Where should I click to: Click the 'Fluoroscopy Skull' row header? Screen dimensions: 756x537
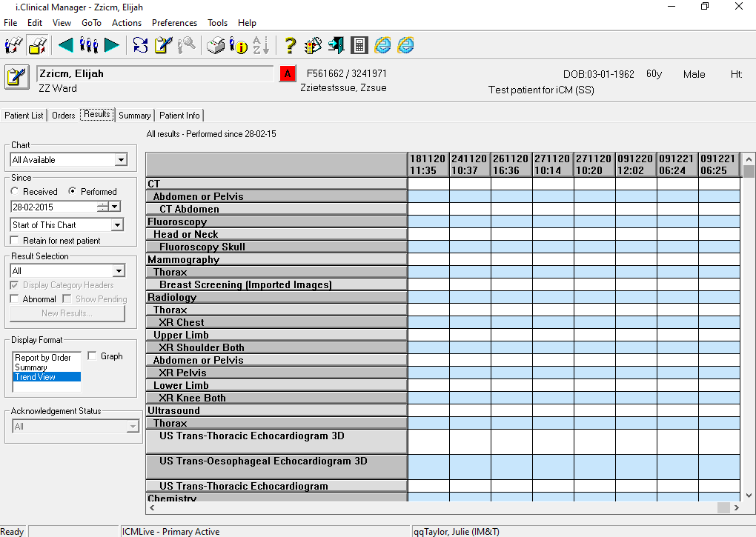tap(276, 247)
